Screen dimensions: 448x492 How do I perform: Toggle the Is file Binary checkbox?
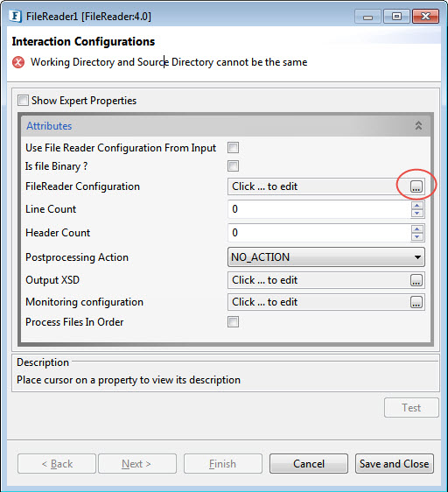point(233,166)
